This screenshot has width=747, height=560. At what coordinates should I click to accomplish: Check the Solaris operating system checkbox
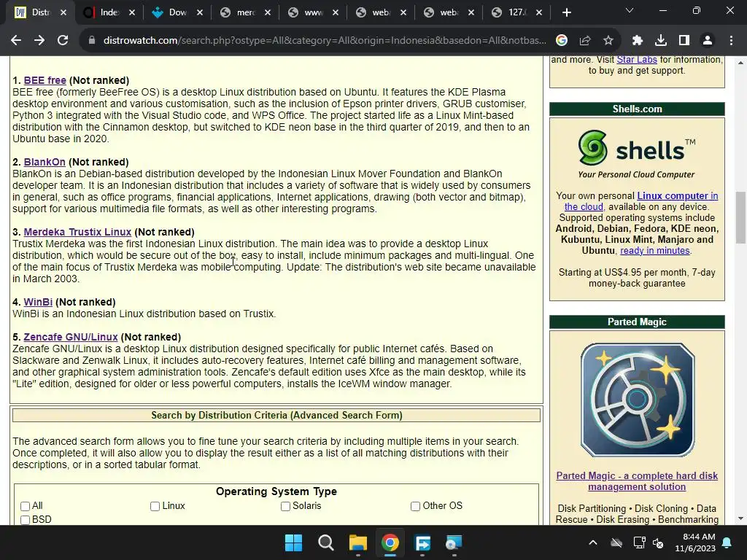pyautogui.click(x=285, y=506)
